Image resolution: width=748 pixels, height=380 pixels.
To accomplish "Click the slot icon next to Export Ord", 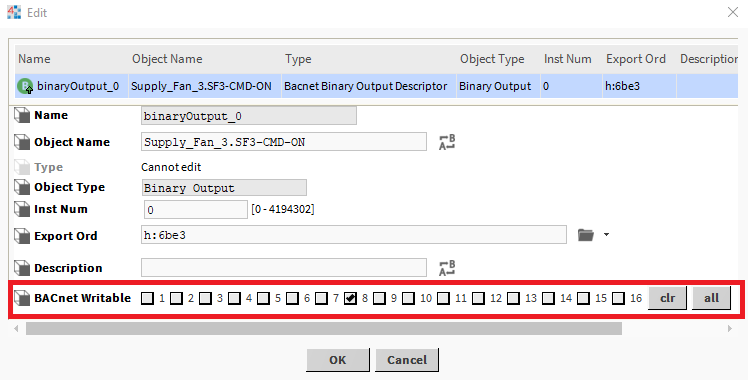I will [22, 236].
